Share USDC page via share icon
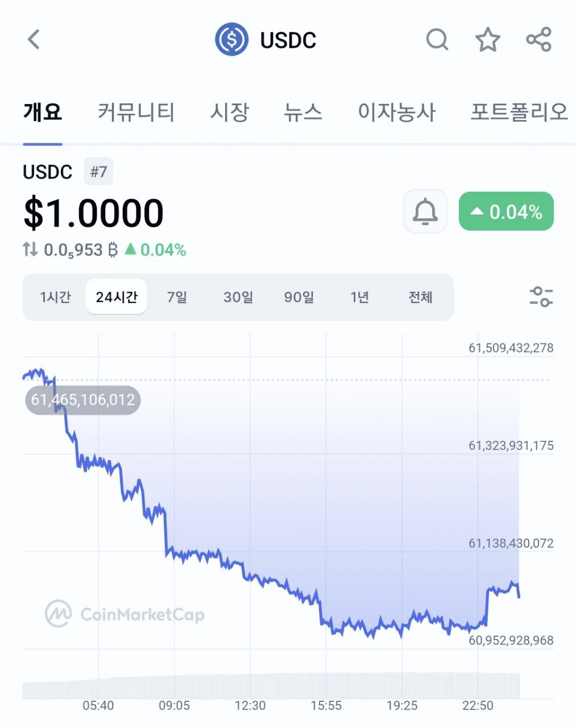Viewport: 576px width, 728px height. [538, 40]
